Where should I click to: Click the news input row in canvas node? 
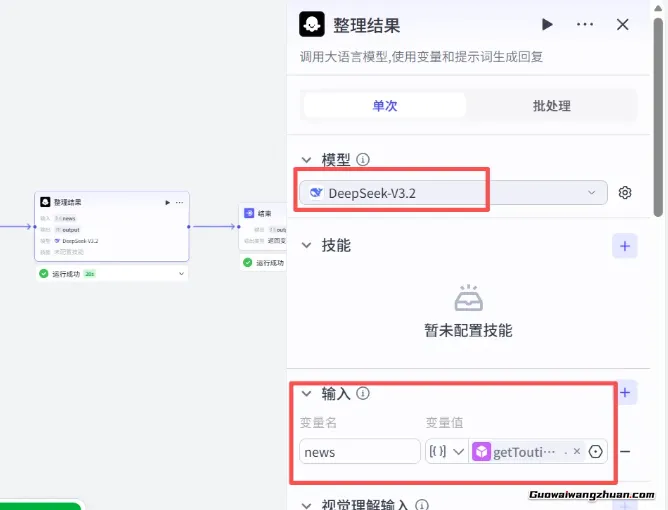pyautogui.click(x=58, y=218)
